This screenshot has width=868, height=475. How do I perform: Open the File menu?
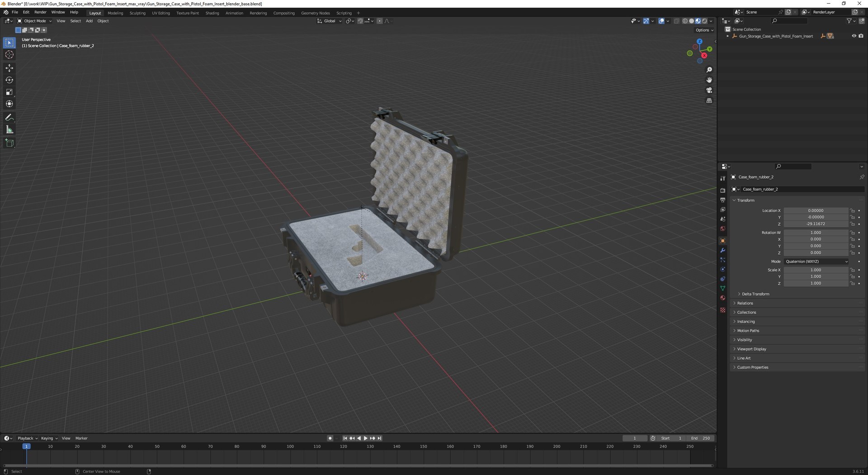pyautogui.click(x=15, y=12)
